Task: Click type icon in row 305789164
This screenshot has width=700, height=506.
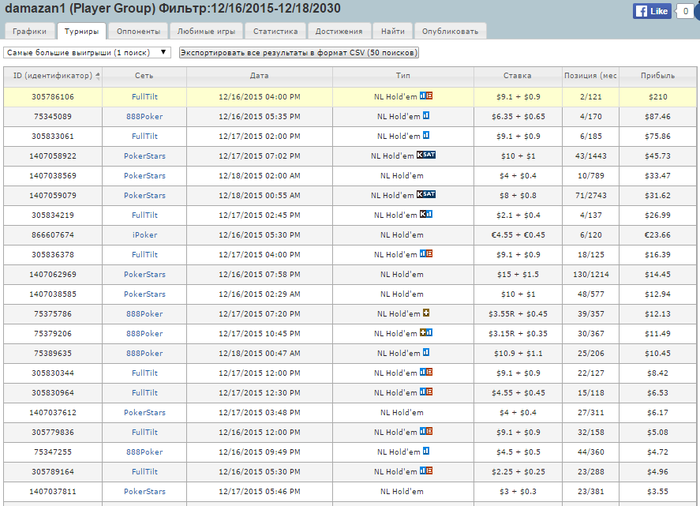Action: pyautogui.click(x=426, y=471)
